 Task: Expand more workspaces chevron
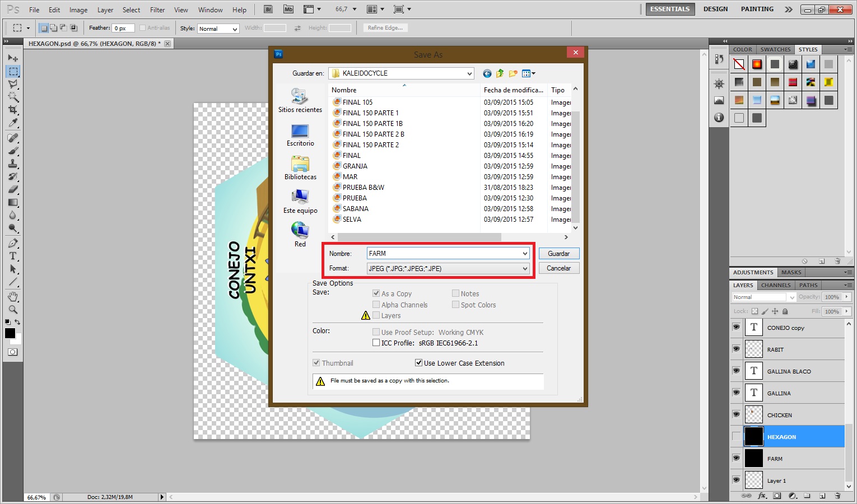coord(789,10)
